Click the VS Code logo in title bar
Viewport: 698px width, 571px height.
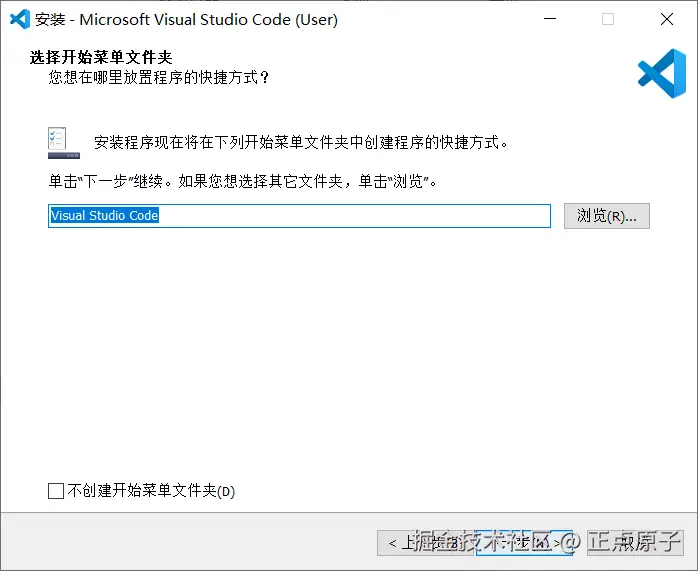[20, 19]
